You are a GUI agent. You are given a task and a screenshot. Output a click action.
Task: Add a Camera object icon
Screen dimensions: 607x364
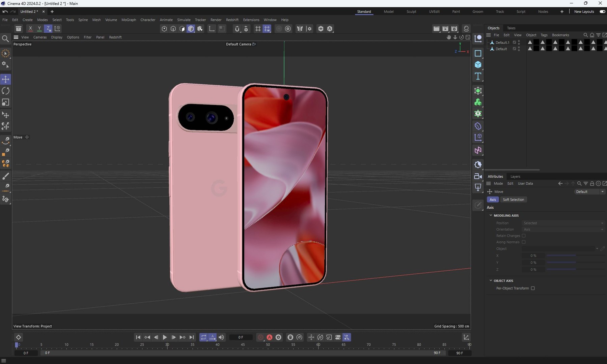click(x=478, y=176)
